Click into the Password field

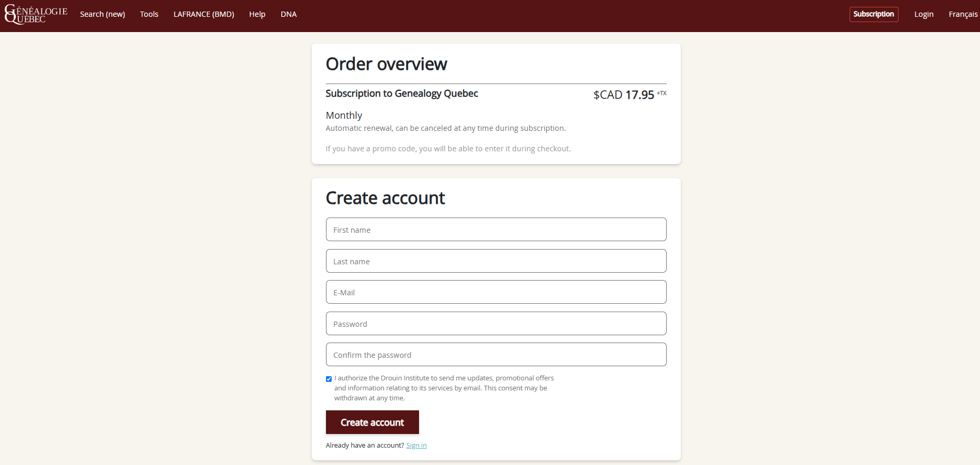coord(496,324)
